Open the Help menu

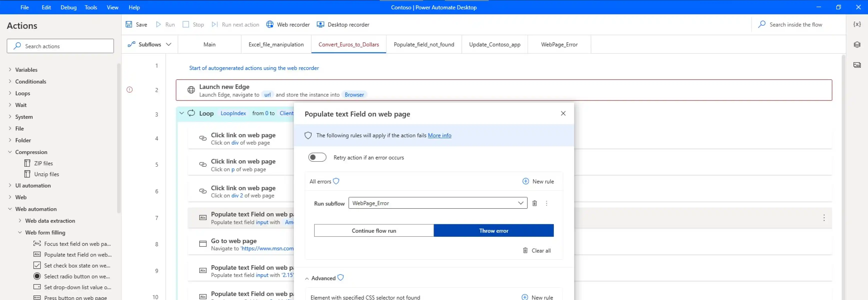click(x=134, y=7)
